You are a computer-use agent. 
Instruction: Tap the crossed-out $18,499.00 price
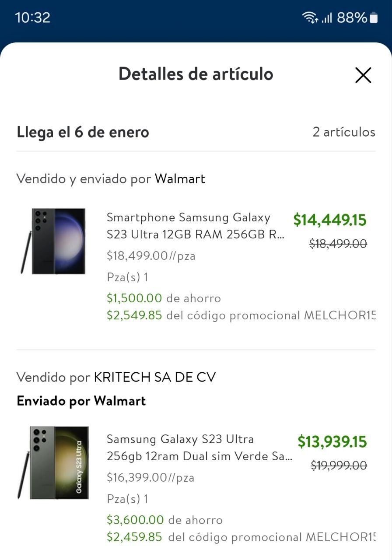point(338,244)
